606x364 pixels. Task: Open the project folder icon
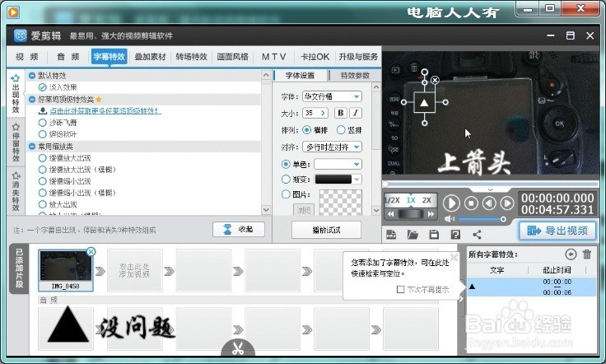point(413,234)
